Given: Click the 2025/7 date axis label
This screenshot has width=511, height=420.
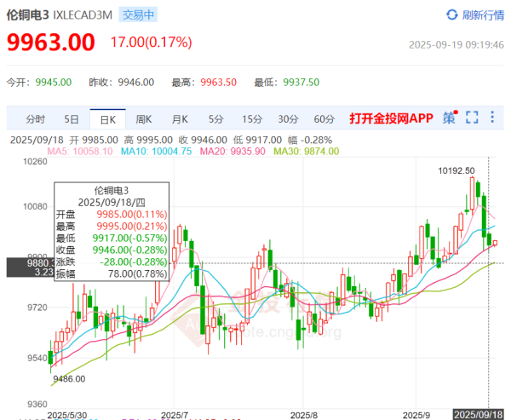Looking at the screenshot, I should [x=175, y=416].
